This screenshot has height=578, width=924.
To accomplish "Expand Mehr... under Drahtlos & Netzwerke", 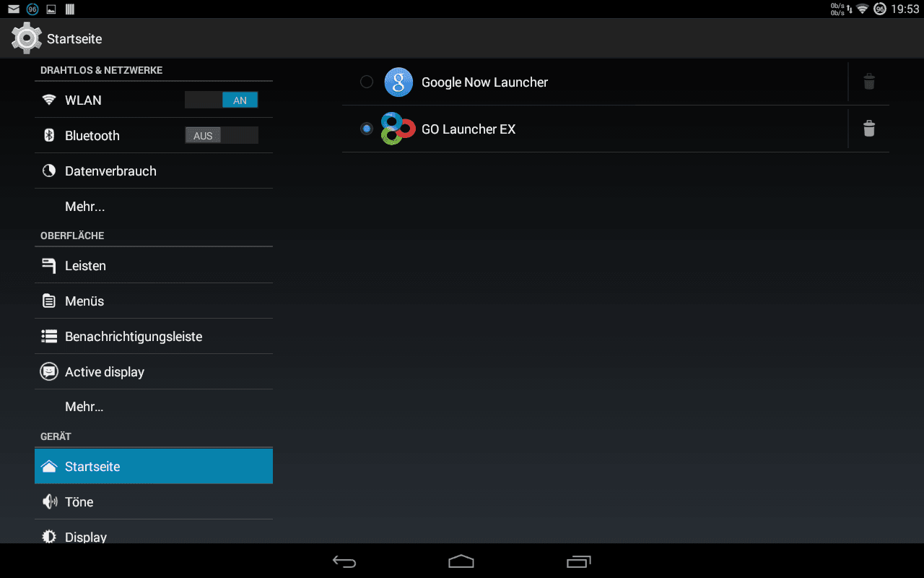I will click(154, 206).
